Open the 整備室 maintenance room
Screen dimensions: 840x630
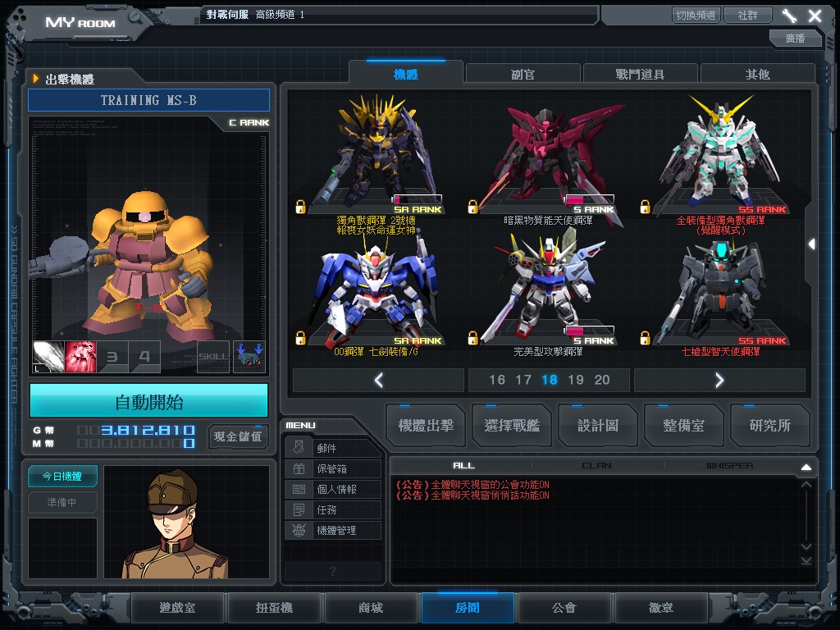tap(683, 426)
